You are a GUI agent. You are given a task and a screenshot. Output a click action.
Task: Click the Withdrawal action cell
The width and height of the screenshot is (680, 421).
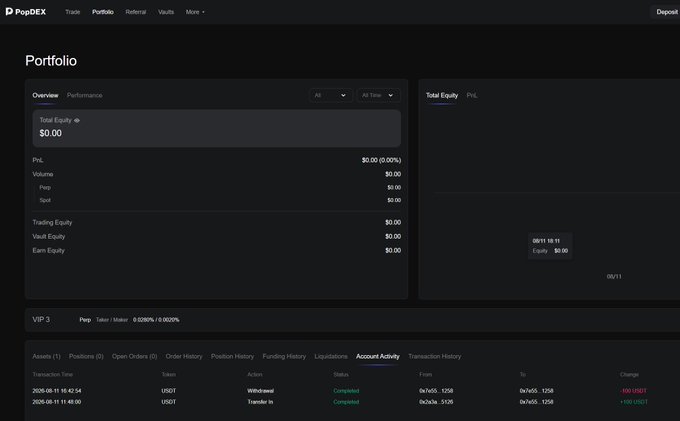[x=260, y=391]
